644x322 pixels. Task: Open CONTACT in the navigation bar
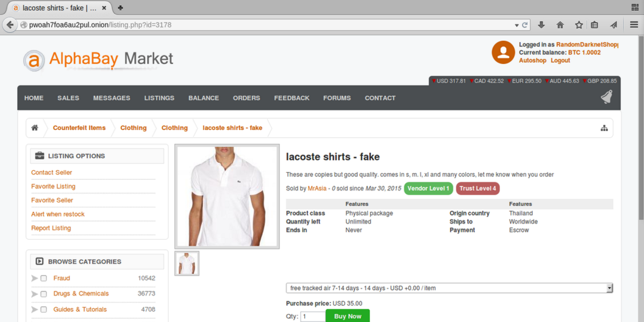[x=380, y=98]
